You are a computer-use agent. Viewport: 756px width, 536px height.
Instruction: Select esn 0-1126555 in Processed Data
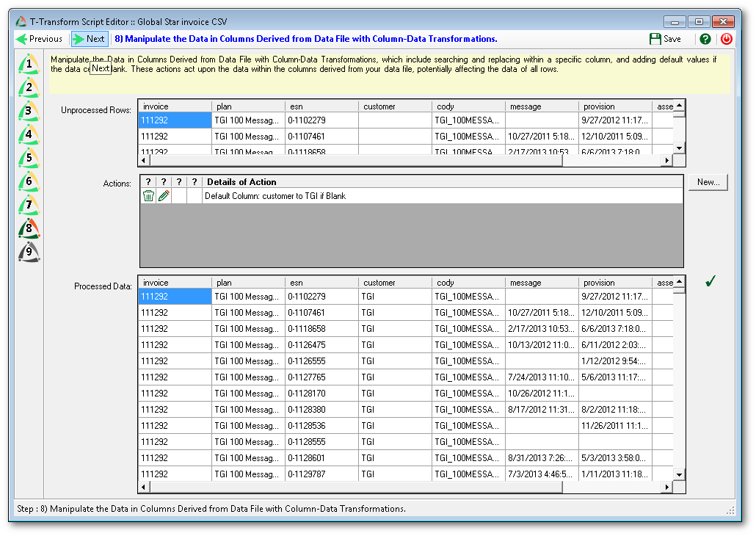tap(321, 361)
